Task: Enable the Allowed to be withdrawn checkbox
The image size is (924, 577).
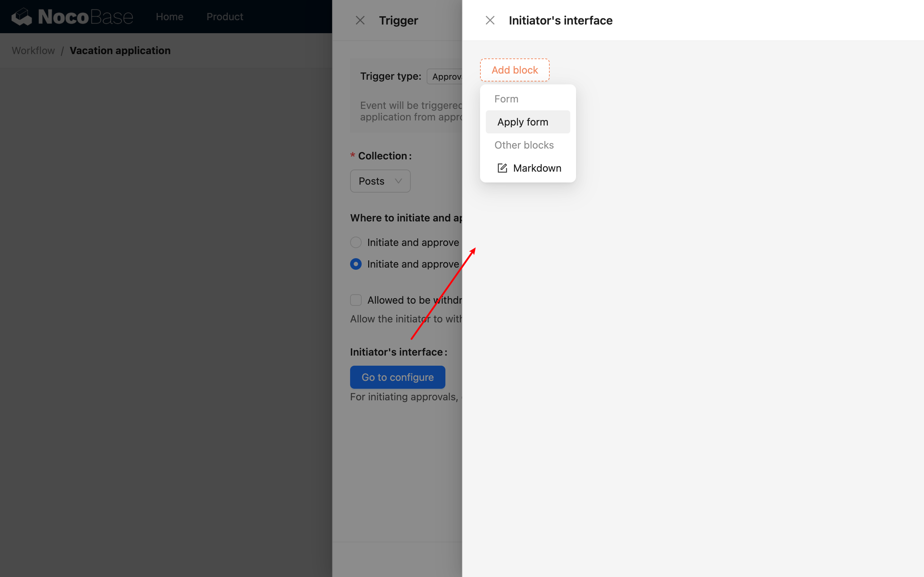Action: tap(356, 300)
